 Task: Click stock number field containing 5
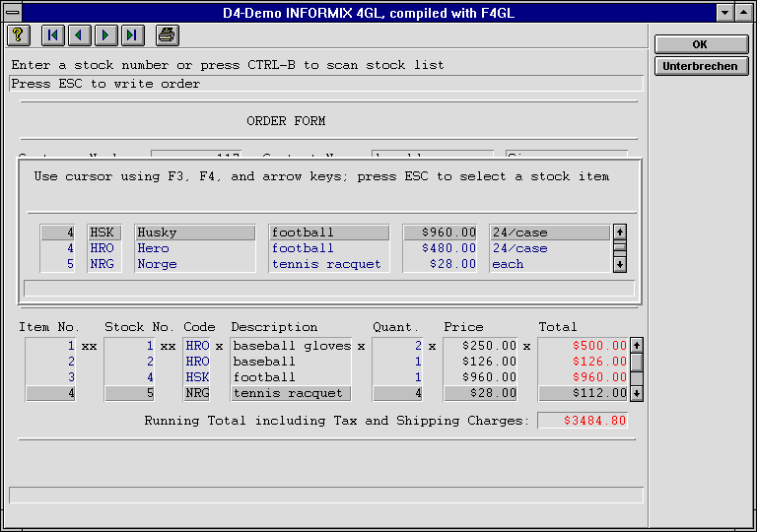point(129,393)
